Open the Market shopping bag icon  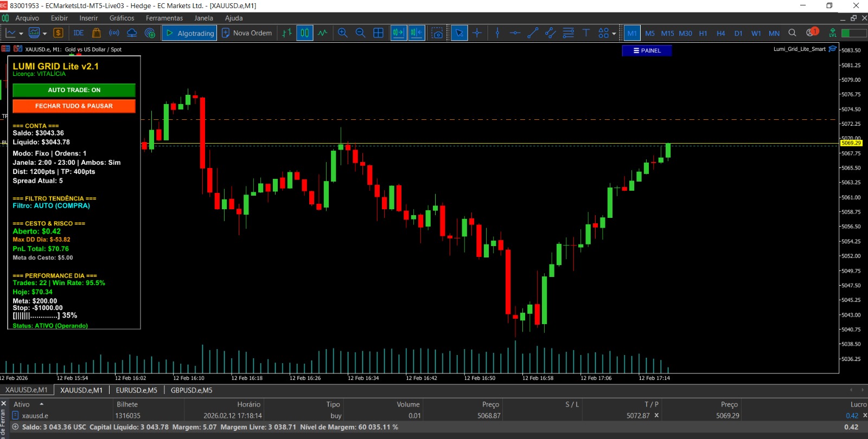[x=97, y=33]
